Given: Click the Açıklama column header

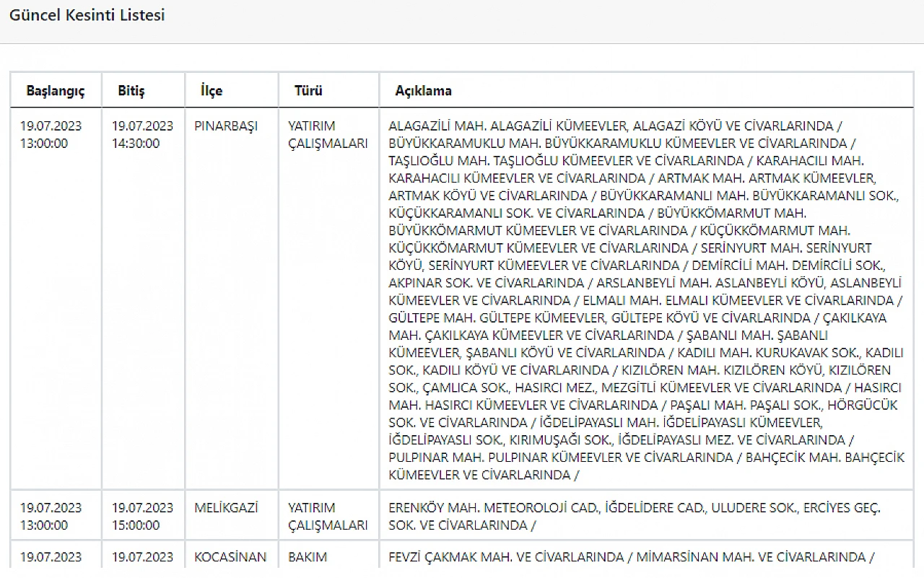Looking at the screenshot, I should point(423,91).
